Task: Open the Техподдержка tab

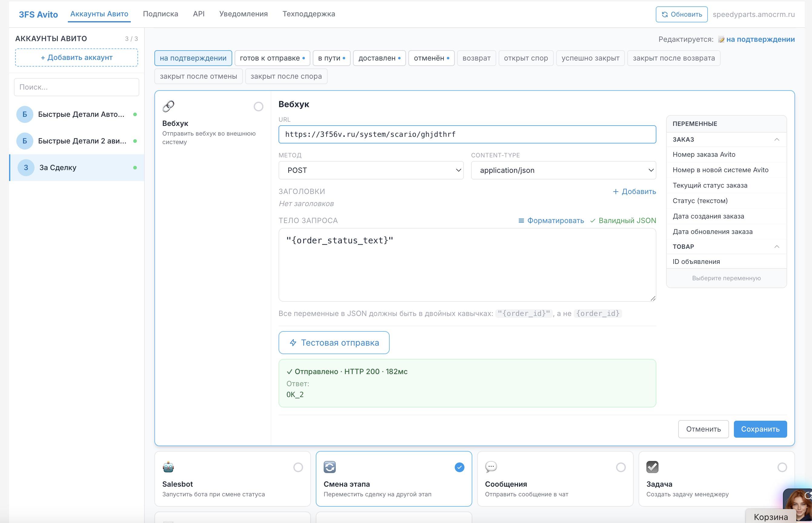Action: pos(309,14)
